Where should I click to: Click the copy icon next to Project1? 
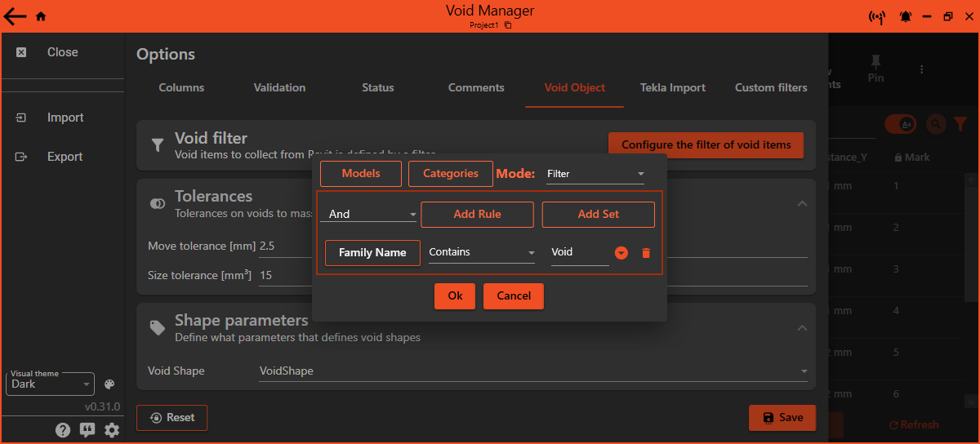point(508,25)
